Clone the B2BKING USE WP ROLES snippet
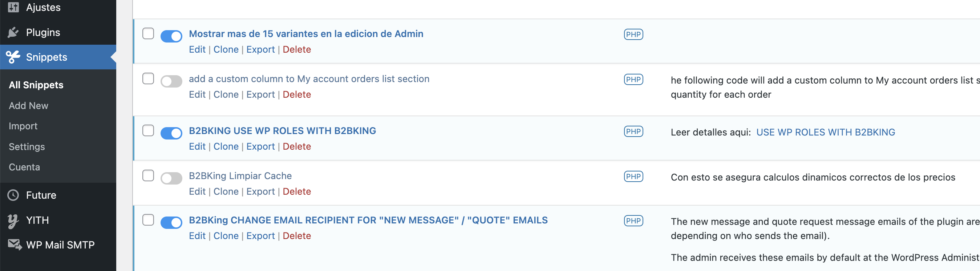The width and height of the screenshot is (980, 271). click(226, 147)
